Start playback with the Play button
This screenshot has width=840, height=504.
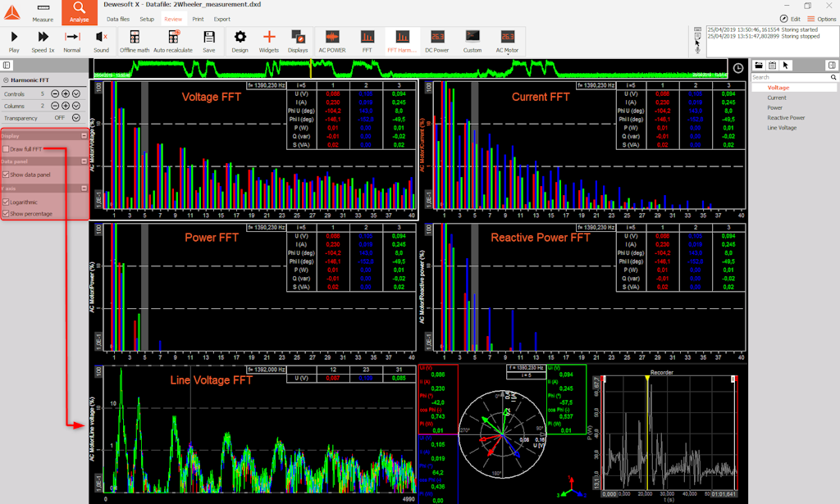14,42
